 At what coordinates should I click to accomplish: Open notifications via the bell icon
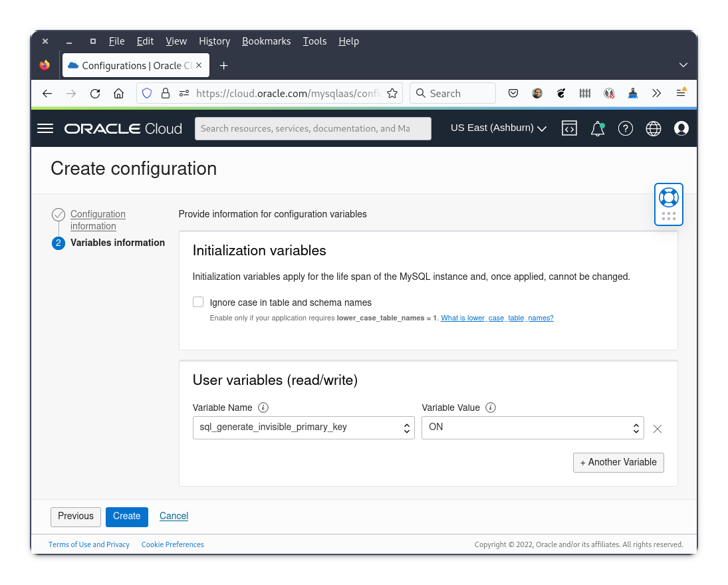click(597, 128)
